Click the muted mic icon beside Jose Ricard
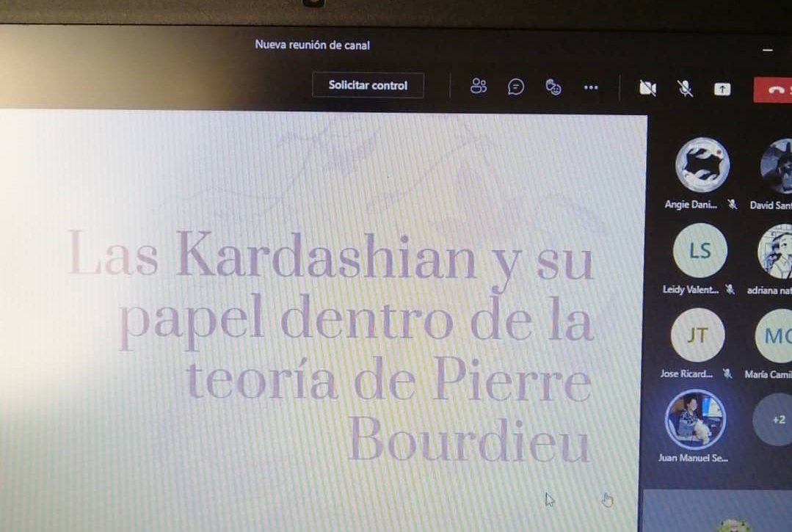Image resolution: width=792 pixels, height=532 pixels. click(727, 374)
